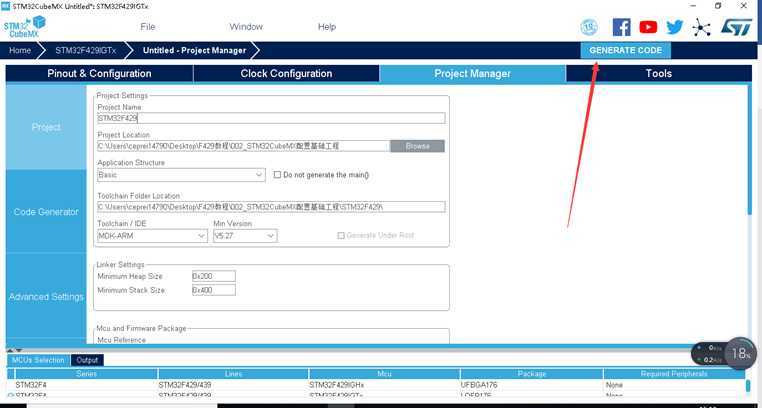Select Untitled - Project Manager breadcrumb
Image resolution: width=762 pixels, height=408 pixels.
tap(194, 51)
